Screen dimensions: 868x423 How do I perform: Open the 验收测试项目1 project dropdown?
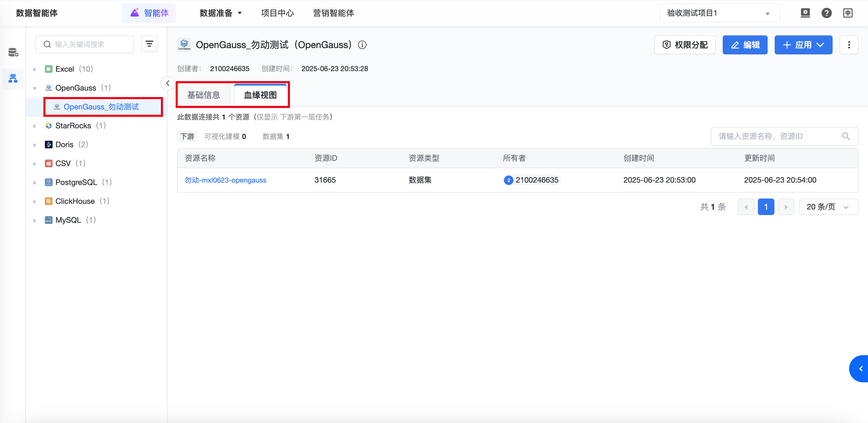tap(719, 13)
